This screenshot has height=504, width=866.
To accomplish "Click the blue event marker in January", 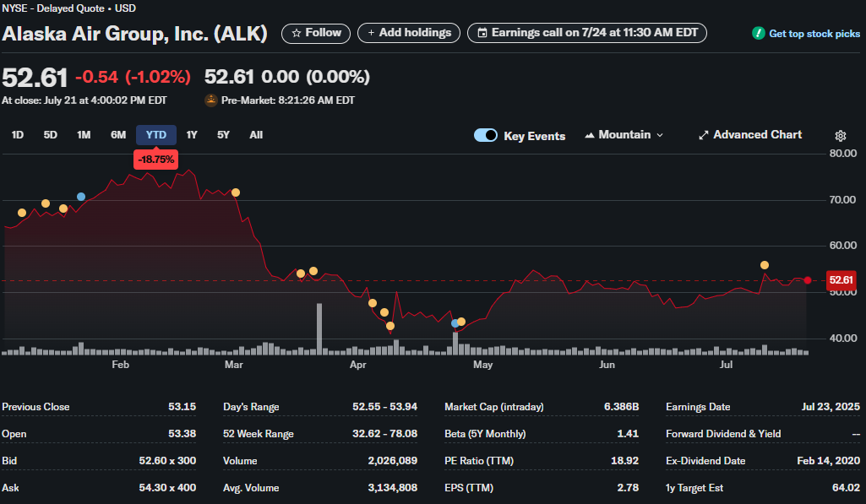I will (x=81, y=197).
